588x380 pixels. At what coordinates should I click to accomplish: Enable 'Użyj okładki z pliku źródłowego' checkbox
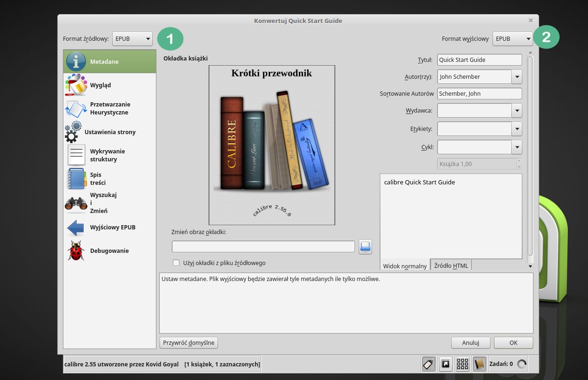(176, 263)
